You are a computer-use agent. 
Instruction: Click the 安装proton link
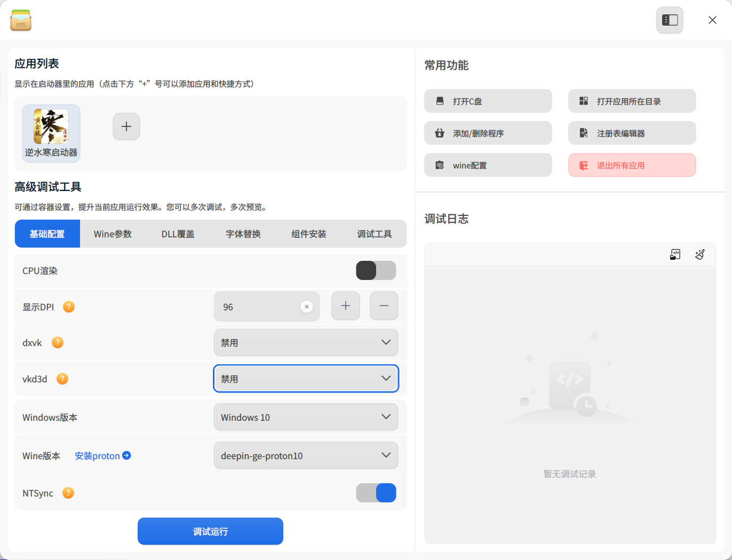(x=97, y=455)
